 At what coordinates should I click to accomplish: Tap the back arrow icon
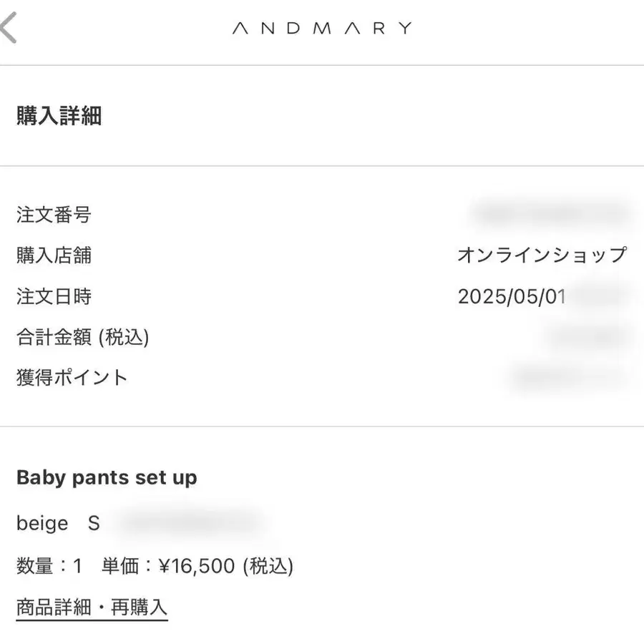click(8, 27)
